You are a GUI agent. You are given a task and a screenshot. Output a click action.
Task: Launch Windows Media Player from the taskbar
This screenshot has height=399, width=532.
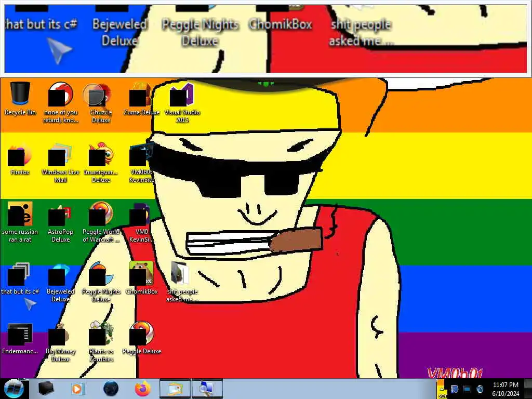point(77,389)
